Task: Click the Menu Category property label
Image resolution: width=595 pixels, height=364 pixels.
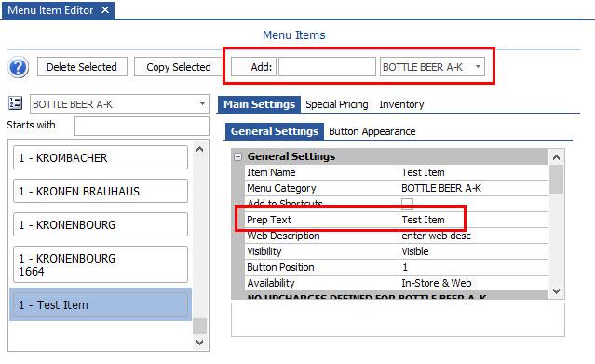Action: [281, 188]
